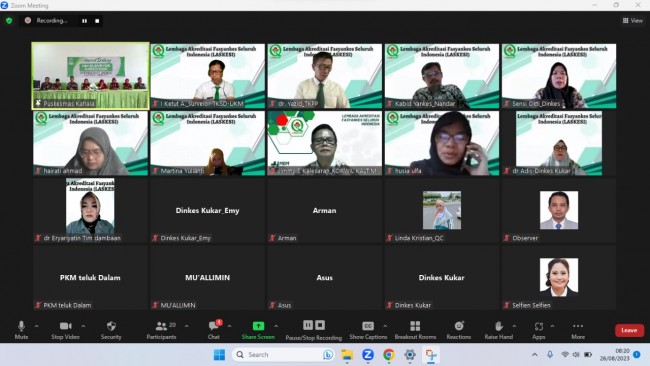Open the View layout menu
Screen dimensions: 650x366
633,20
